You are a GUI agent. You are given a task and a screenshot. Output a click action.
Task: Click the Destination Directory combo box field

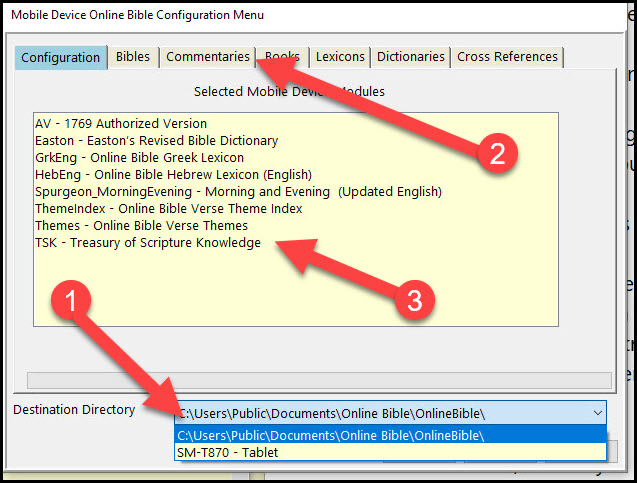pos(390,413)
